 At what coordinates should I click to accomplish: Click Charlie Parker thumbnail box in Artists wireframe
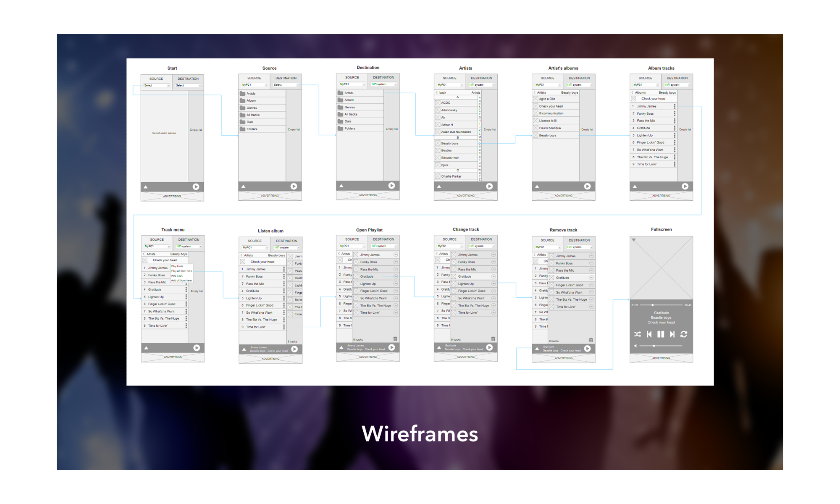[x=438, y=176]
